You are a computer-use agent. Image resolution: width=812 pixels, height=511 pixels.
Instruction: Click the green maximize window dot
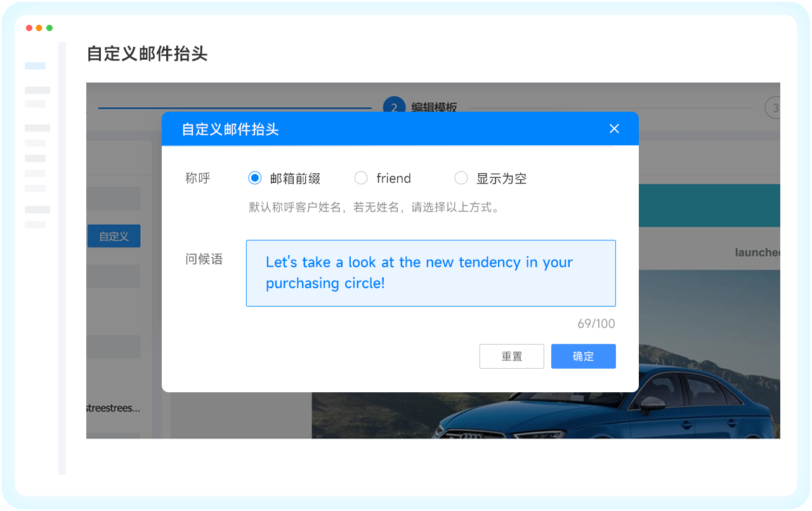pyautogui.click(x=49, y=28)
